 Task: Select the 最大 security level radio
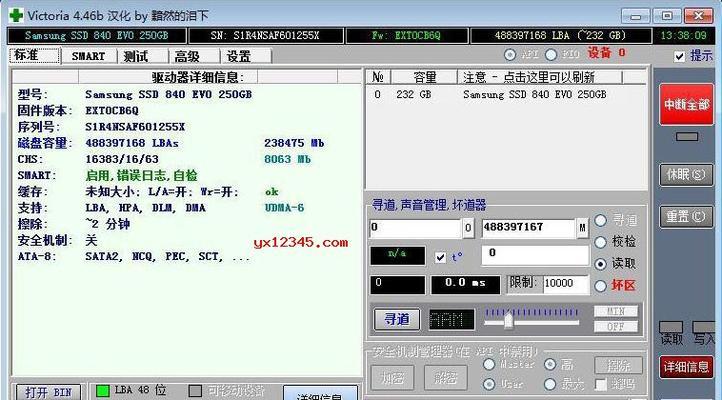pyautogui.click(x=550, y=384)
